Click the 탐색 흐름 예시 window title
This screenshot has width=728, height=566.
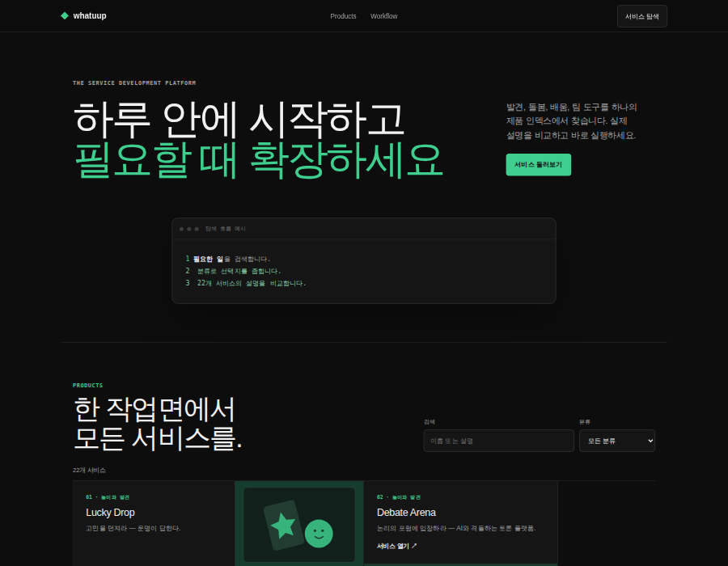pyautogui.click(x=226, y=229)
